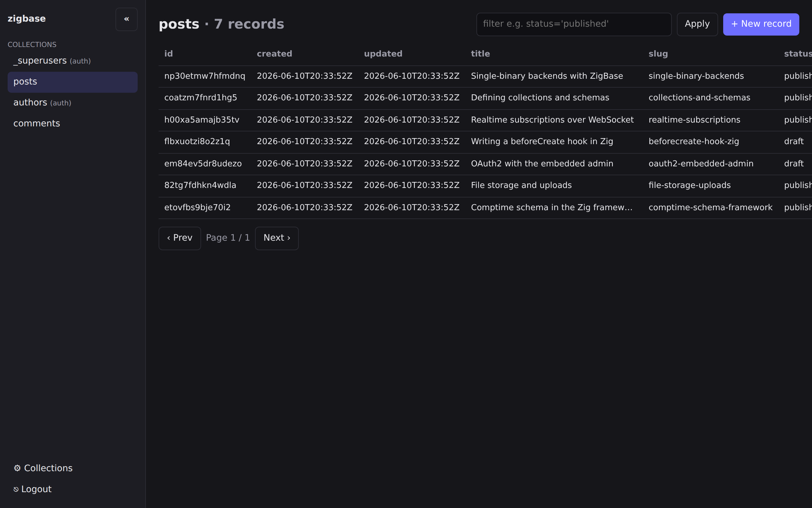Focus the filter input field
812x508 pixels.
click(x=574, y=24)
